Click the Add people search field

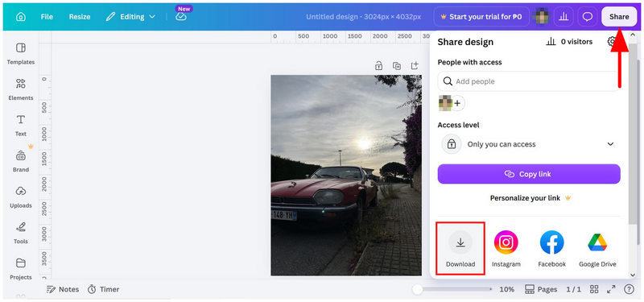(x=529, y=81)
